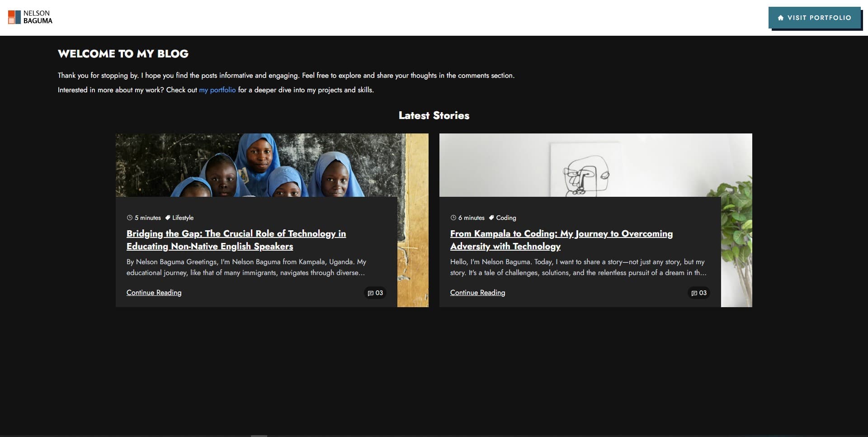
Task: Click the tag icon beside the Coding label
Action: click(x=492, y=218)
